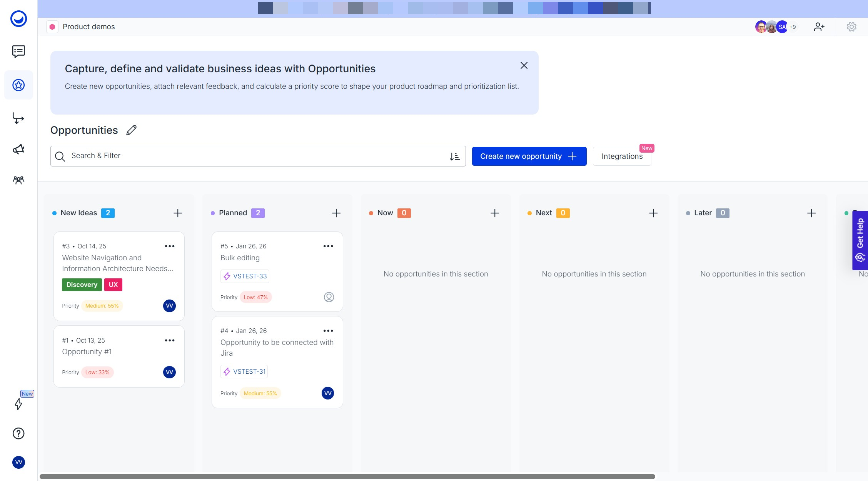Click Create new opportunity button

point(529,156)
